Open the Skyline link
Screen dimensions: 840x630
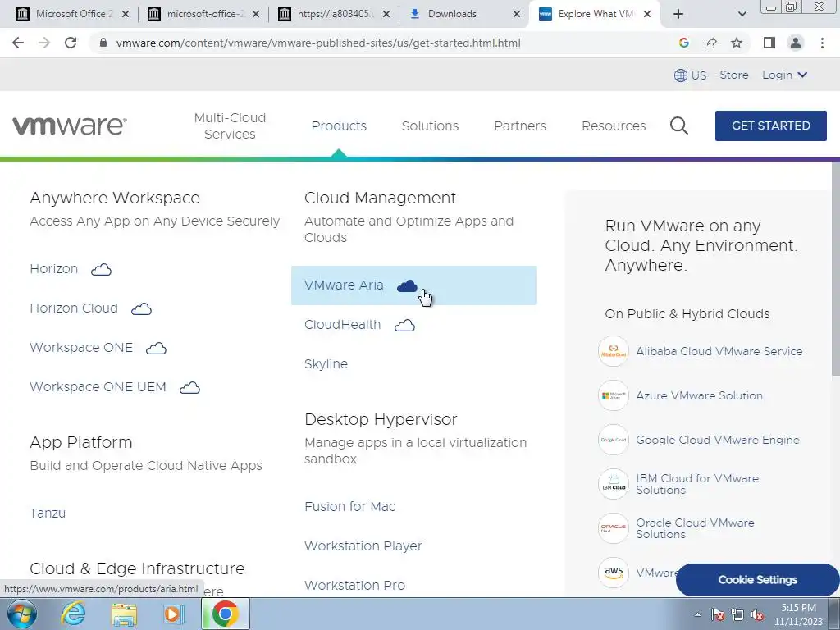coord(326,364)
